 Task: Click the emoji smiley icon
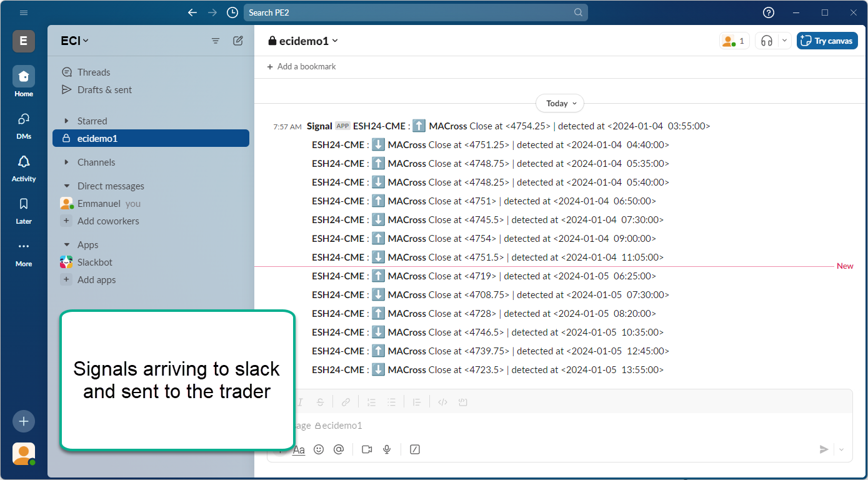pos(319,449)
